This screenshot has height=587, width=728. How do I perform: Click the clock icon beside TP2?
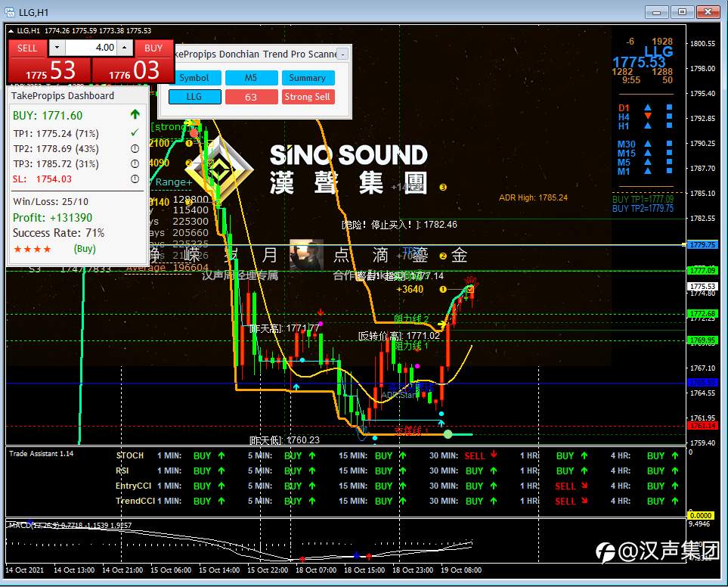coord(135,148)
